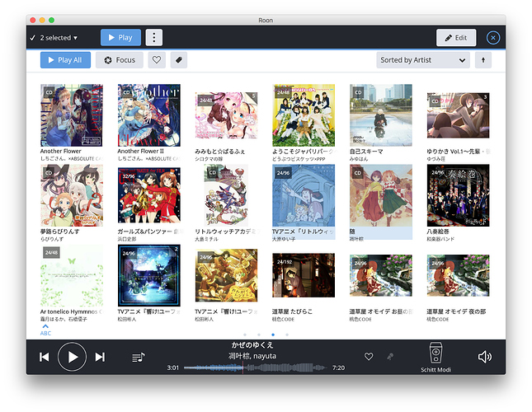The width and height of the screenshot is (532, 412).
Task: Click the song title かぜのゆくえ
Action: pyautogui.click(x=252, y=345)
